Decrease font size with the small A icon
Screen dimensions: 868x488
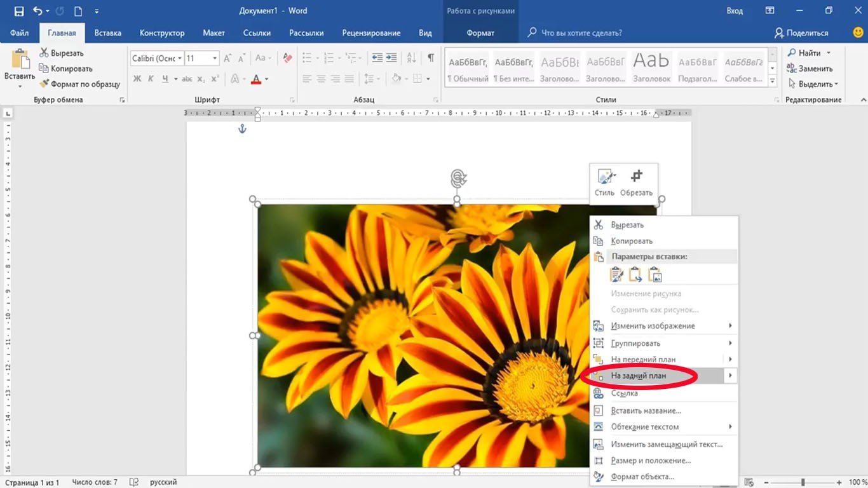point(241,58)
